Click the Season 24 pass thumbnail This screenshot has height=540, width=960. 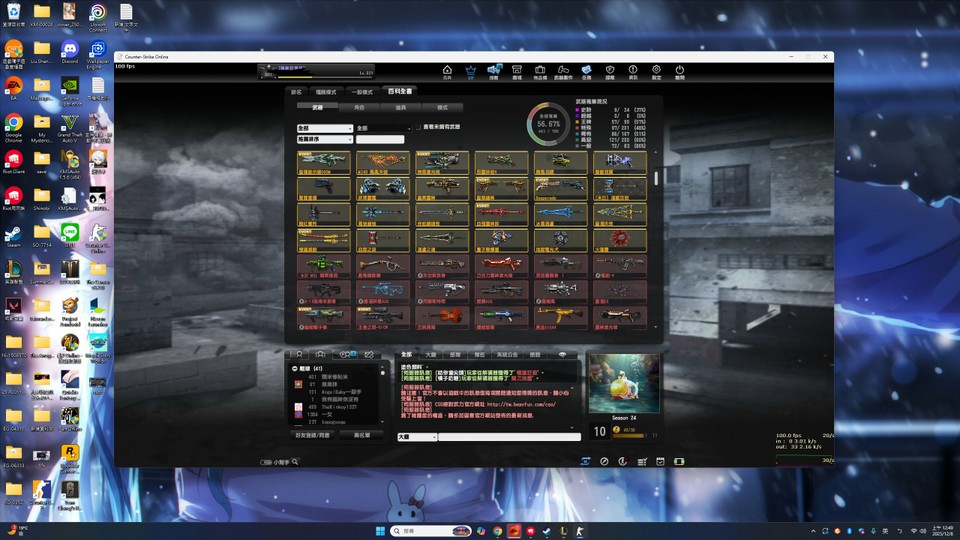623,384
